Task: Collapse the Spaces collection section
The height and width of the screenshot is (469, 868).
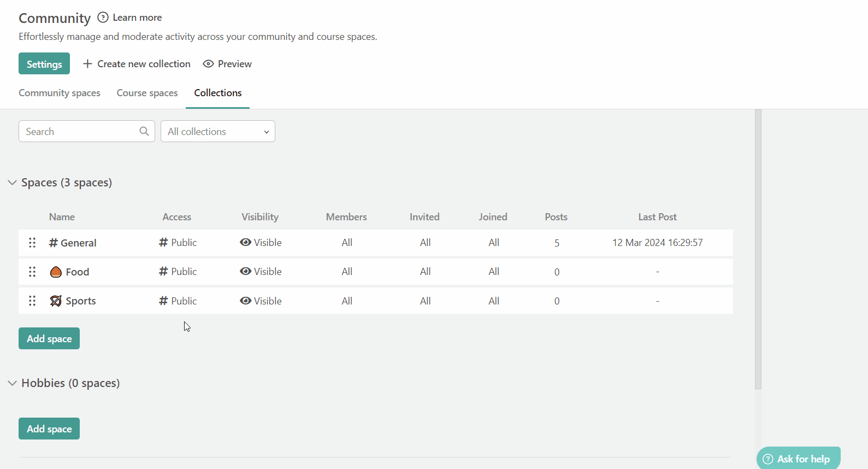Action: [x=12, y=183]
